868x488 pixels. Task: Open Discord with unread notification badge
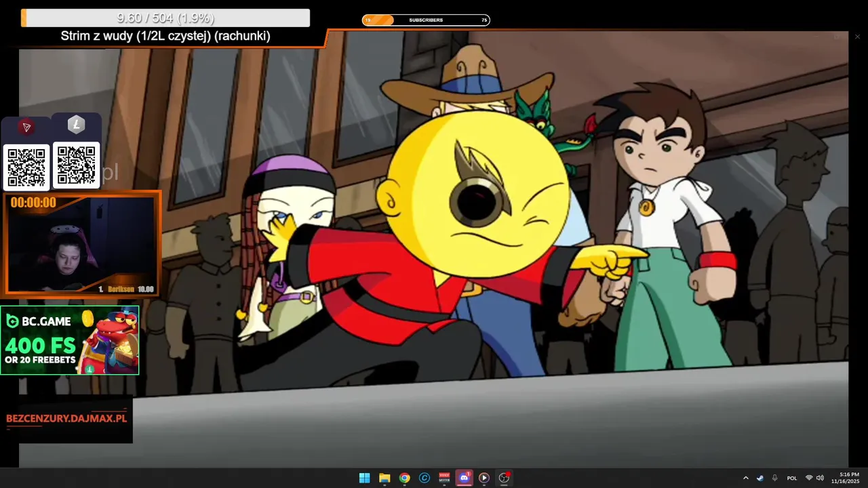[465, 478]
